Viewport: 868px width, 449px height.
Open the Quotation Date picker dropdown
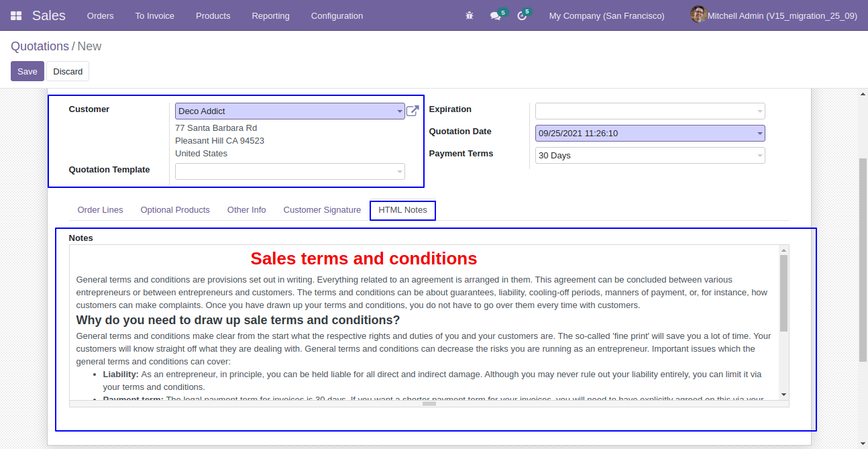pos(650,133)
